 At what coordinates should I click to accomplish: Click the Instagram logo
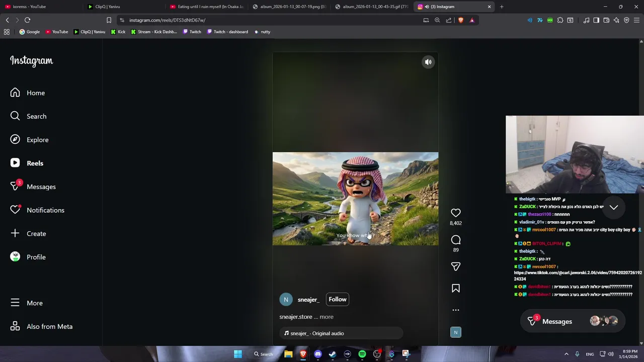pyautogui.click(x=31, y=61)
